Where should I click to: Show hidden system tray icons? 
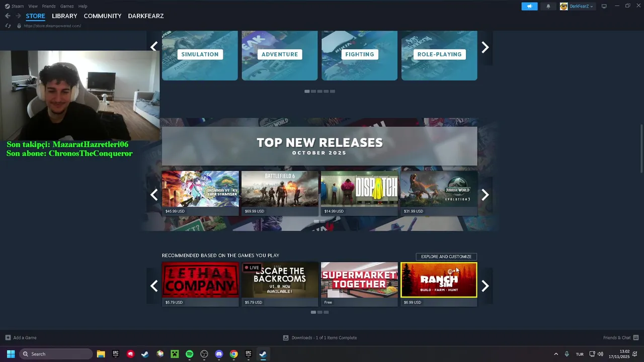pyautogui.click(x=556, y=354)
